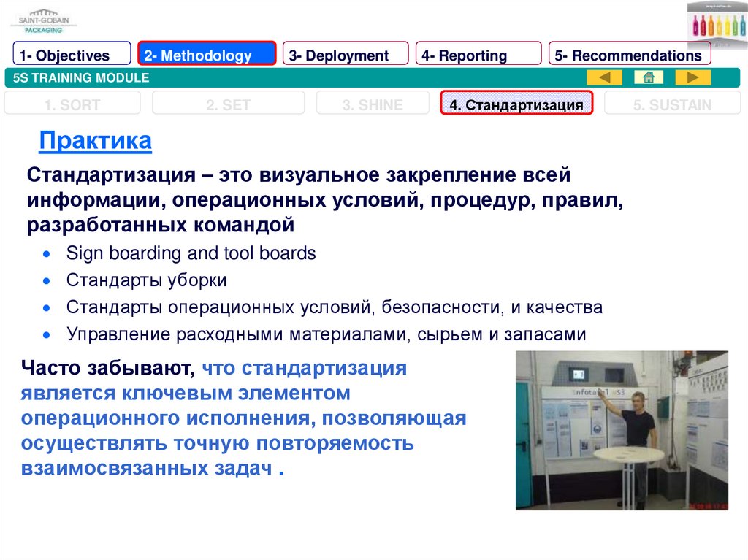The image size is (748, 560).
Task: Click the Практика underlined heading link
Action: (96, 140)
